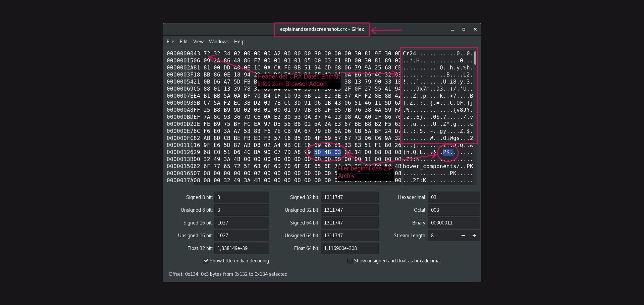Enable Show unsigned and float as hexadecimal

point(350,261)
